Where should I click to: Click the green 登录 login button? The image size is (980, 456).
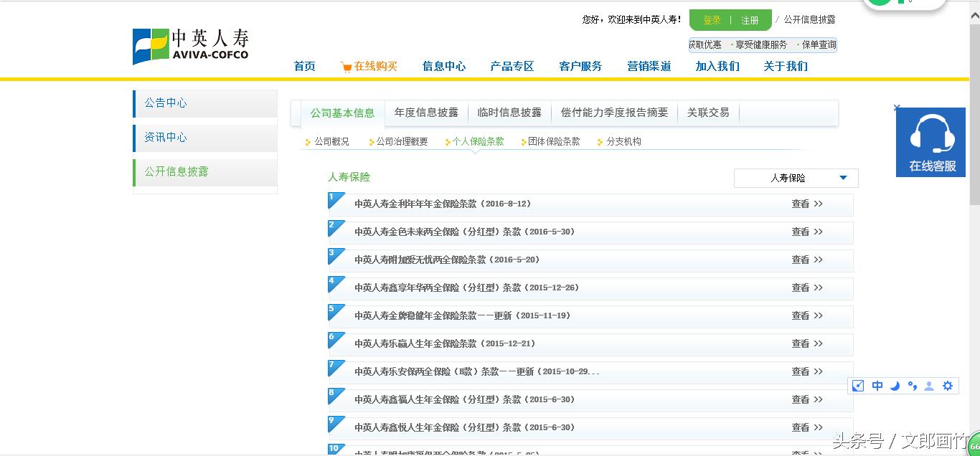click(x=710, y=19)
